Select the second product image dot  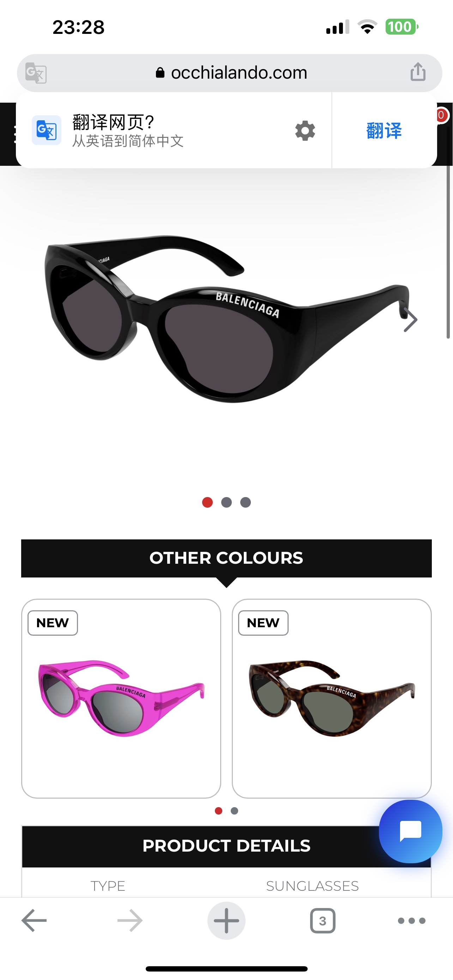click(226, 502)
